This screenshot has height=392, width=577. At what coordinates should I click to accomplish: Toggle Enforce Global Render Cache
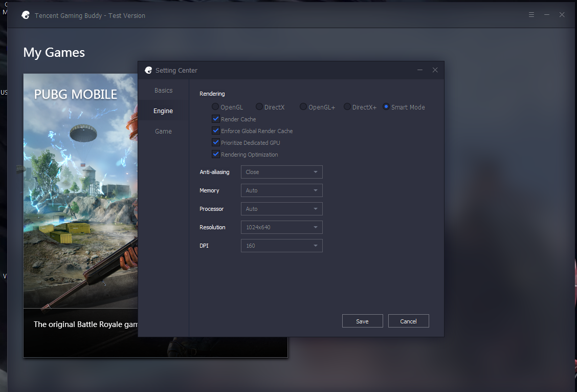coord(216,130)
